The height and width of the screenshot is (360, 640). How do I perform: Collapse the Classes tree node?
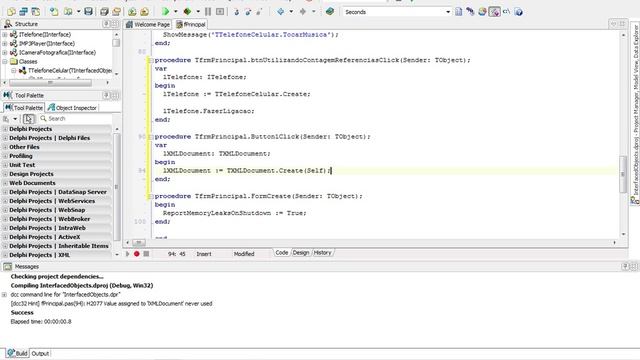click(x=5, y=62)
